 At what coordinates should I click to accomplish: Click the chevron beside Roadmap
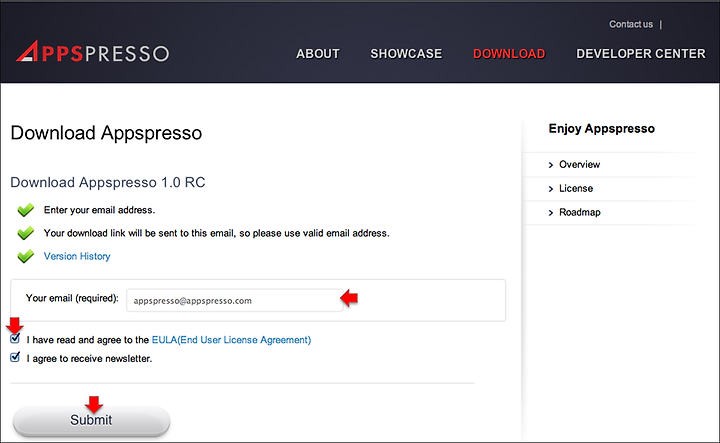click(x=551, y=213)
